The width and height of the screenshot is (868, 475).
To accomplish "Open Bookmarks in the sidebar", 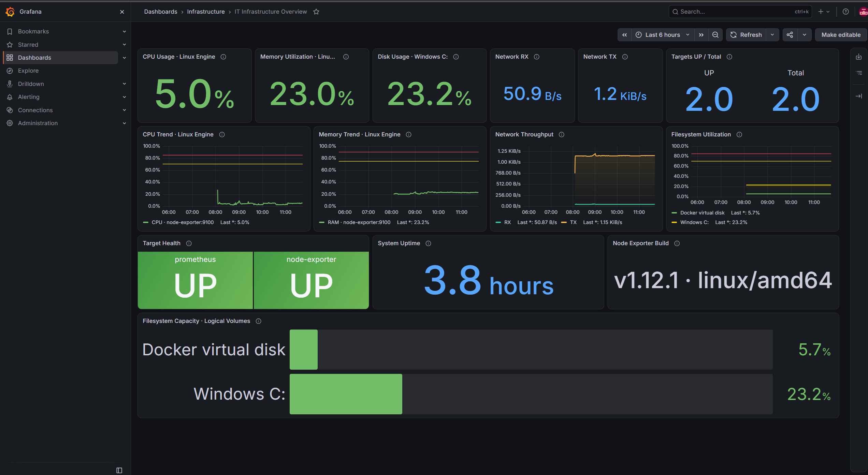I will pos(33,31).
